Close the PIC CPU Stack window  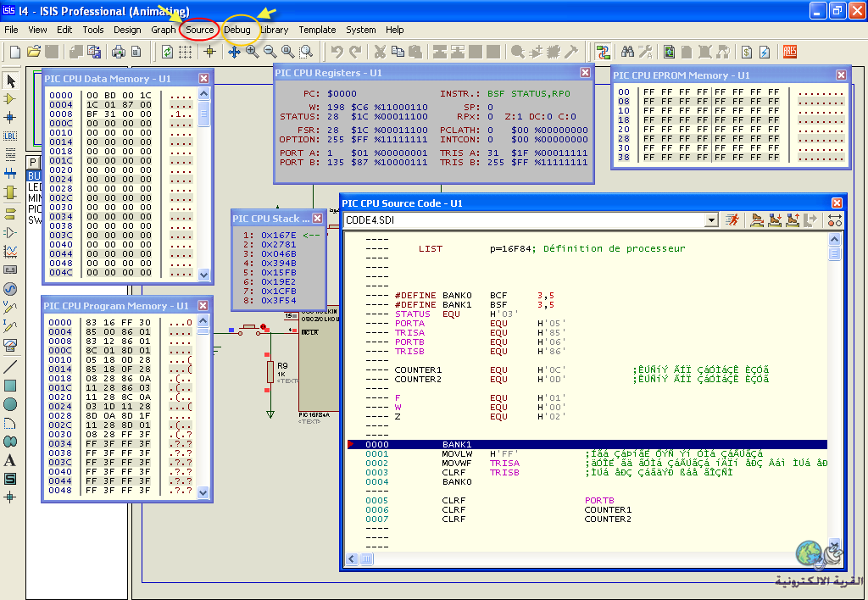pos(318,219)
